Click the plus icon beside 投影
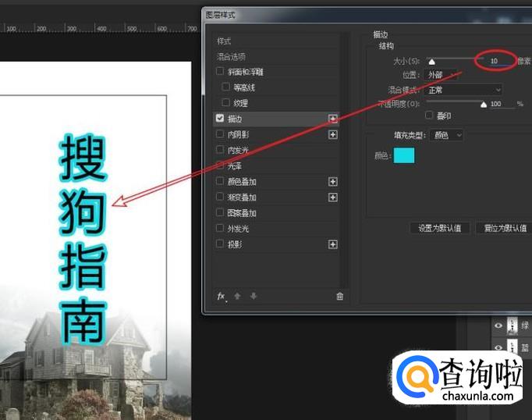 tap(333, 244)
